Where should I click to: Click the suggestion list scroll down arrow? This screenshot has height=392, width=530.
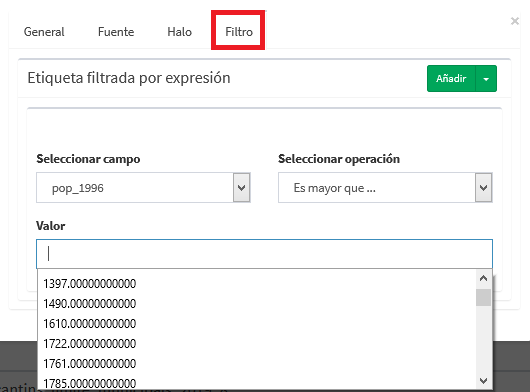tap(483, 381)
